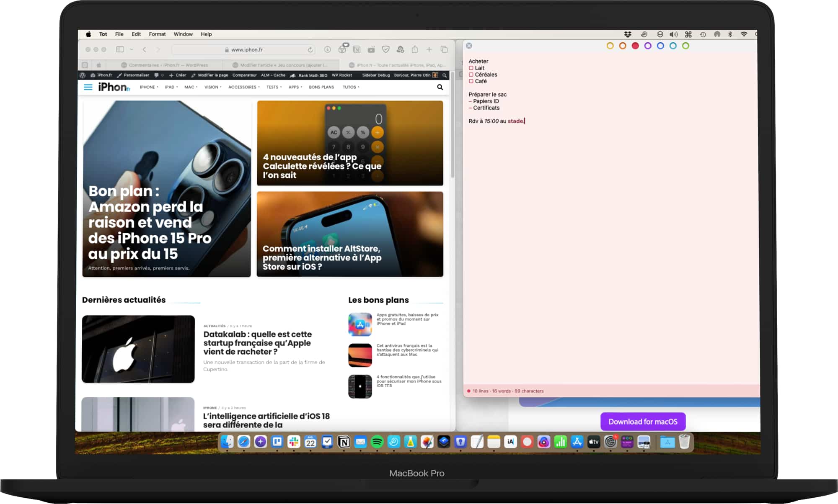Viewport: 838px width, 504px height.
Task: Open the Datakalab article headline
Action: [258, 343]
